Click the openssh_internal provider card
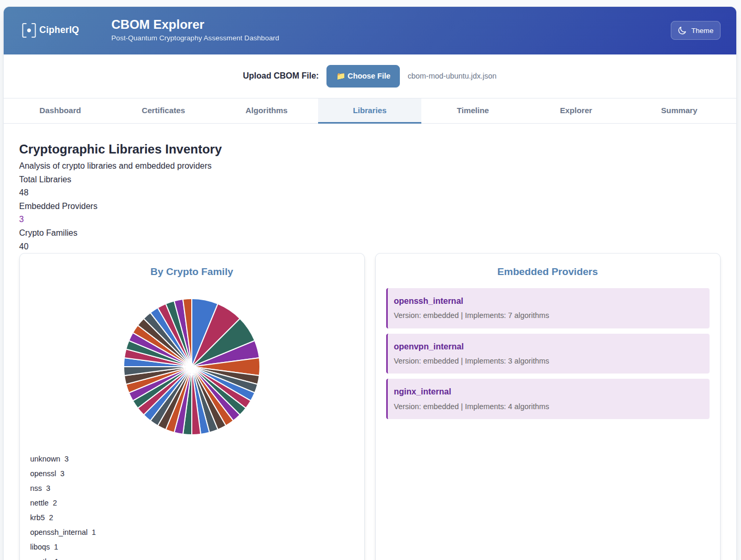The height and width of the screenshot is (560, 741). [548, 308]
